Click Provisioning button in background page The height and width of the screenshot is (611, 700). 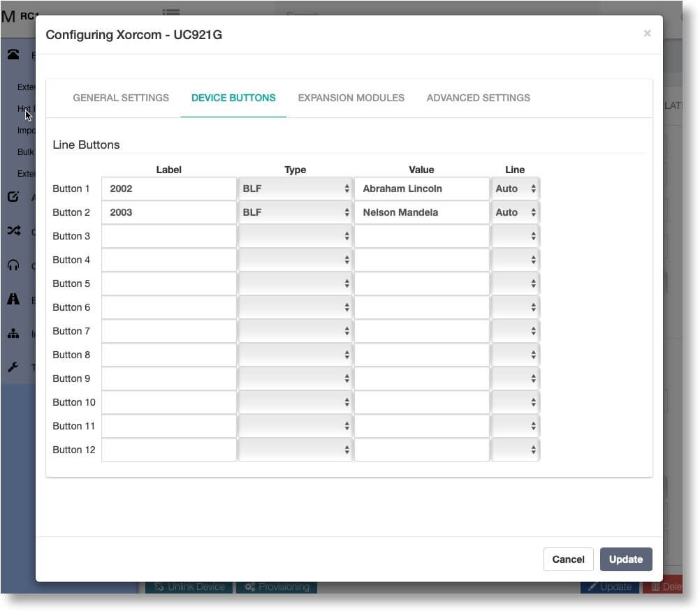click(277, 587)
